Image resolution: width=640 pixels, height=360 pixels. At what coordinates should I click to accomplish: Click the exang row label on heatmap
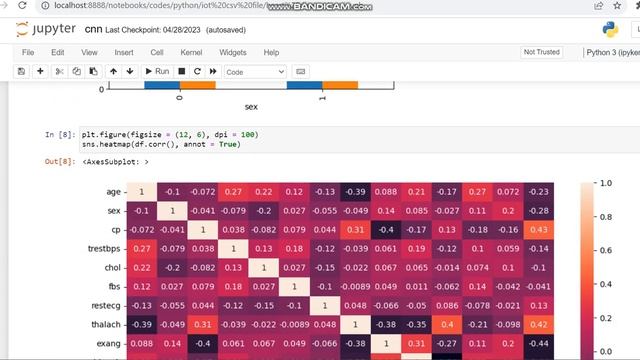click(108, 343)
